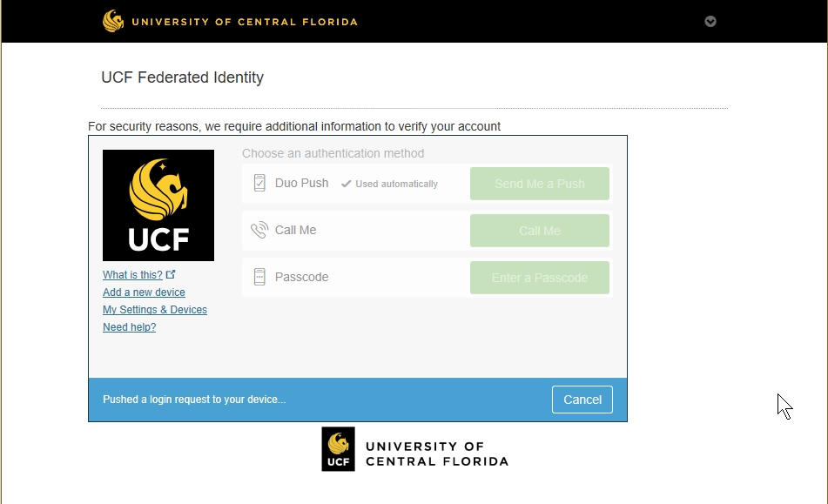Click the Passcode device icon

(259, 277)
